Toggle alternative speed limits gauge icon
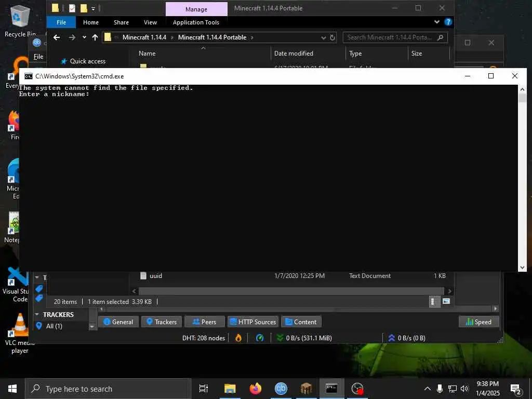The height and width of the screenshot is (399, 532). coord(260,338)
